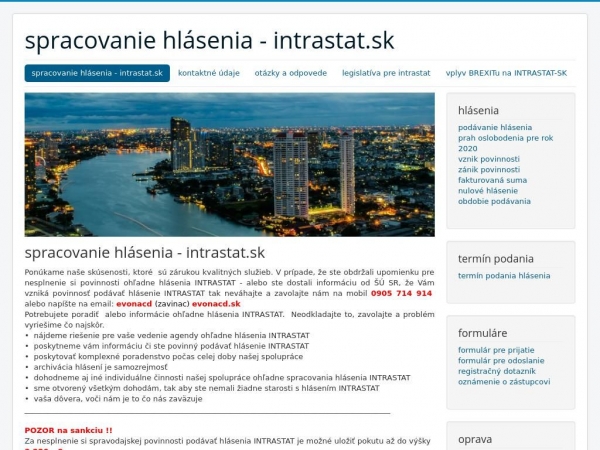This screenshot has height=450, width=600.
Task: Open 'vplyv BREXITu na INTRASTAT-SK' page
Action: click(506, 73)
